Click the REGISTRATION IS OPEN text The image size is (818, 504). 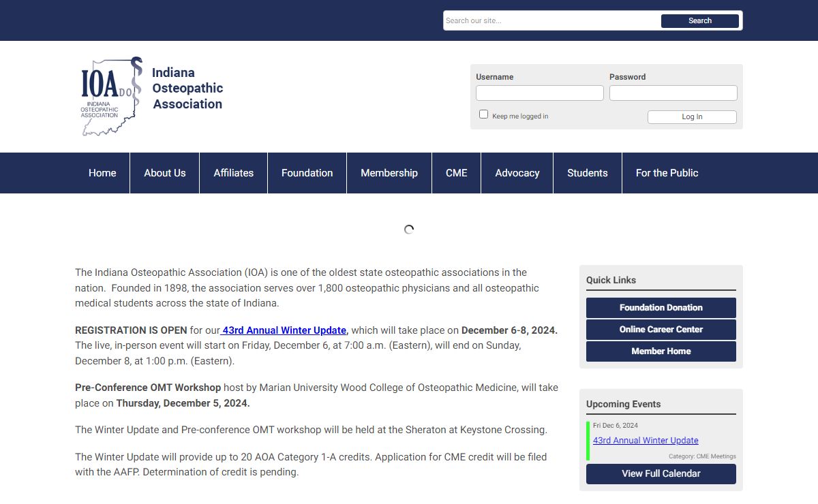[x=131, y=330]
